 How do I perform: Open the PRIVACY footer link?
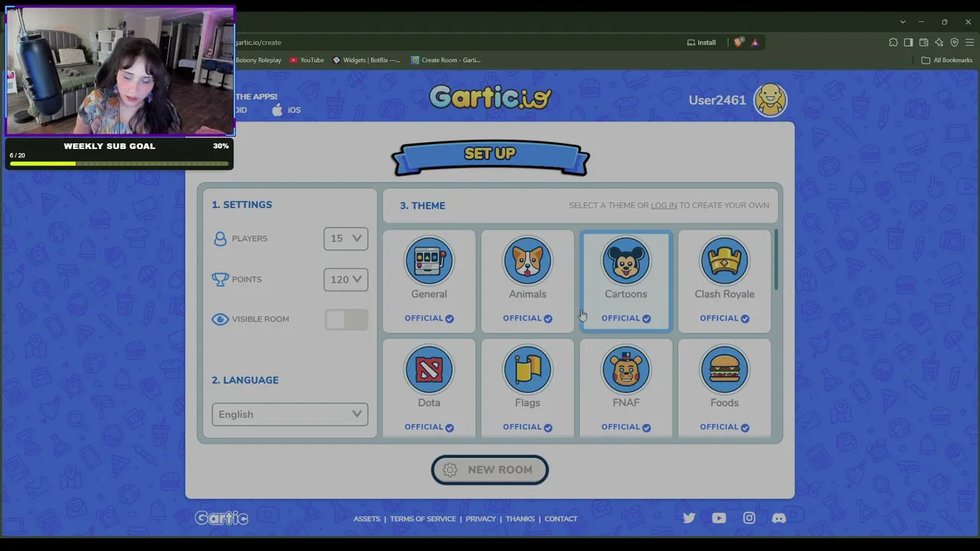(x=481, y=519)
